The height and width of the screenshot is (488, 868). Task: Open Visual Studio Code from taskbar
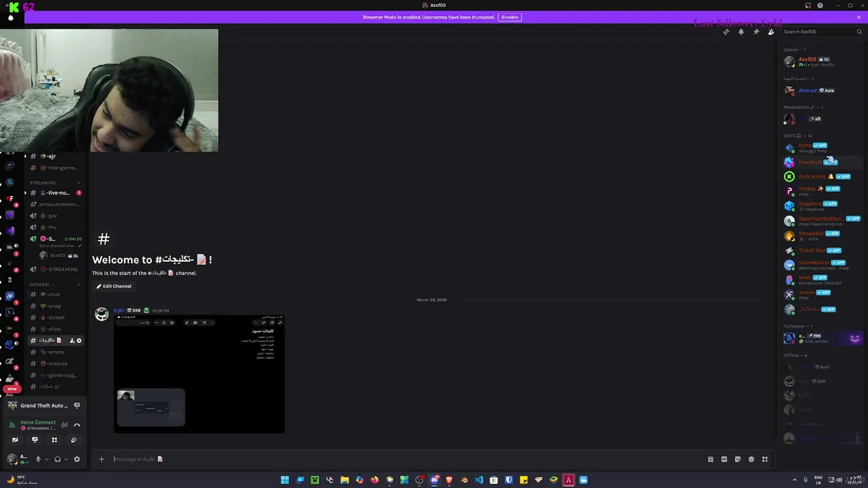pos(479,480)
